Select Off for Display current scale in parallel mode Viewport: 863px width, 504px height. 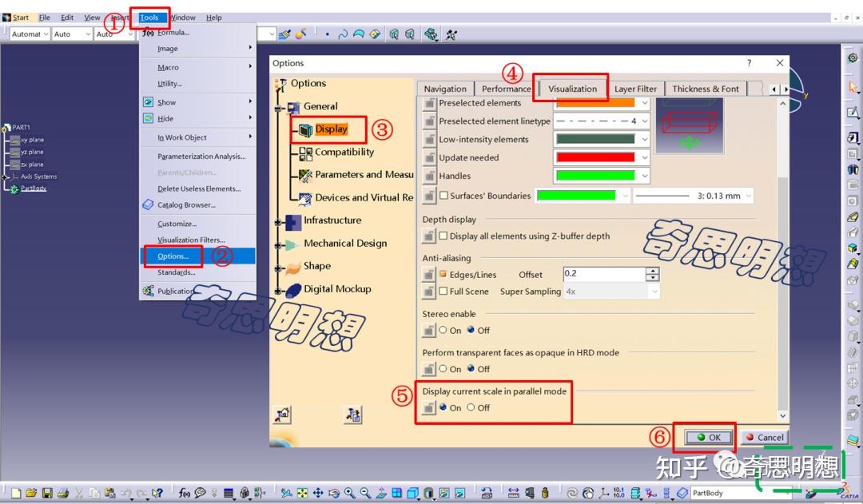[x=471, y=407]
